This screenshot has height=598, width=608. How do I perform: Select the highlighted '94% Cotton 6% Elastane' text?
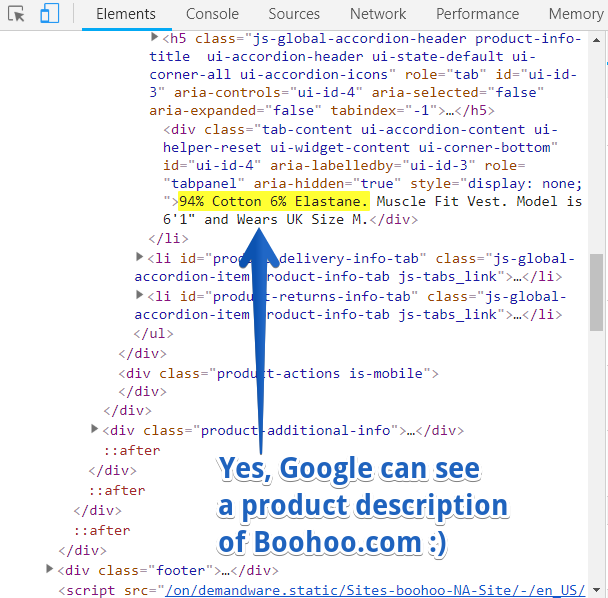click(x=273, y=202)
